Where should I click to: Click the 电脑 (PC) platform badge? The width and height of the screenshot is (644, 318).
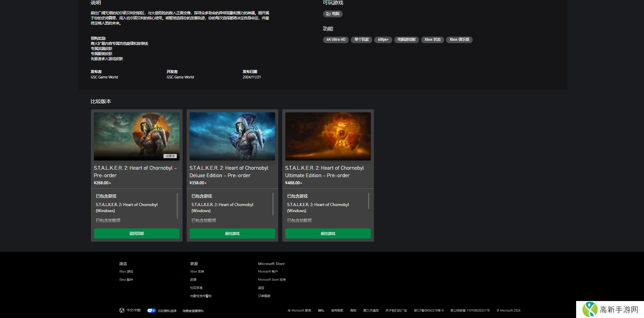[333, 14]
